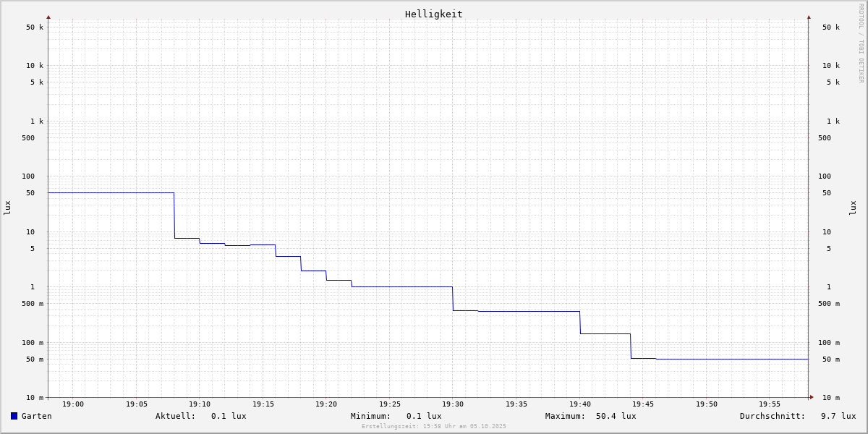Click the blue Garten legend color square
Image resolution: width=868 pixels, height=434 pixels.
[x=14, y=416]
